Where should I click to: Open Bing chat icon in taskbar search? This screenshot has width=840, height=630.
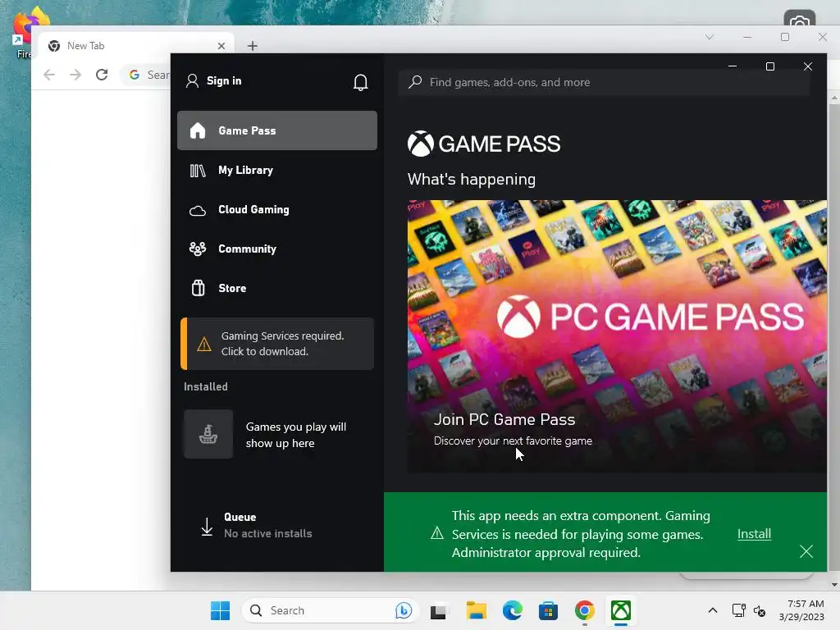[404, 610]
